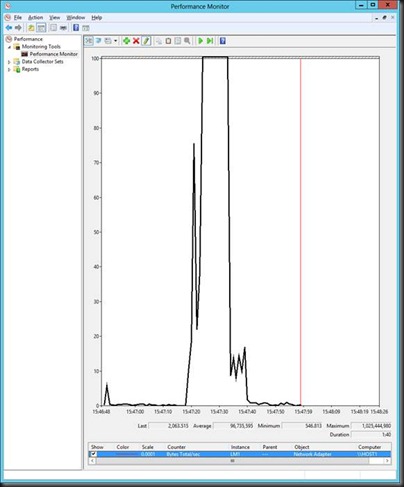The width and height of the screenshot is (404, 487).
Task: Expand the Data Collector Sets node
Action: (x=9, y=62)
